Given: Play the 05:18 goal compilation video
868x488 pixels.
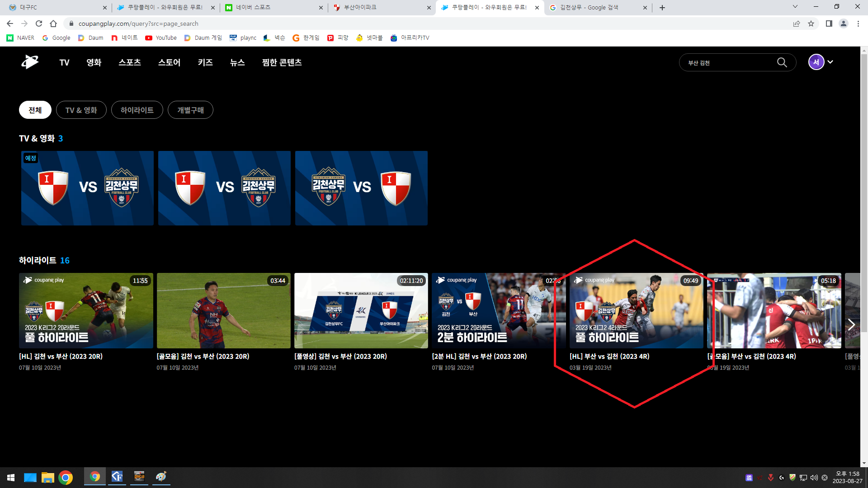Looking at the screenshot, I should (774, 310).
